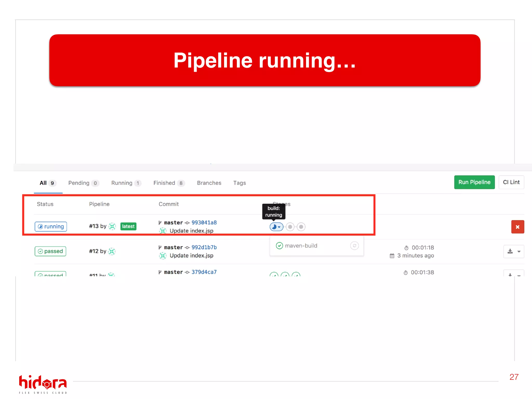Image resolution: width=532 pixels, height=399 pixels.
Task: Switch to the Branches tab
Action: coord(209,183)
